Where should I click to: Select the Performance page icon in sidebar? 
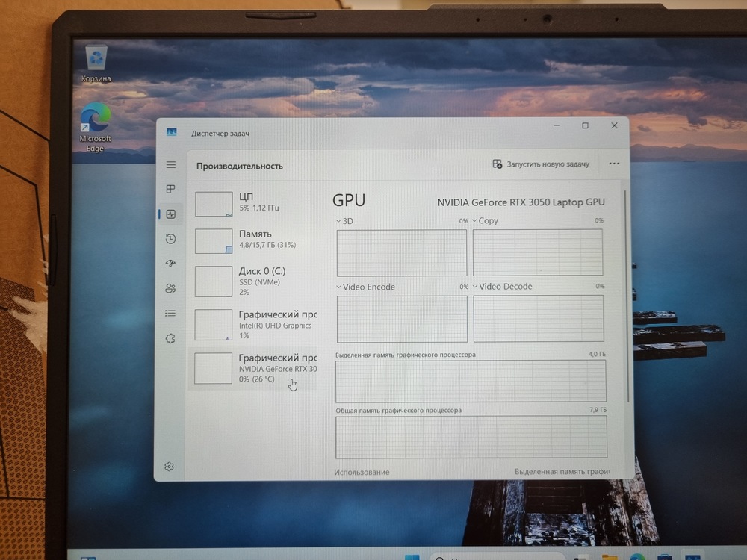coord(171,214)
